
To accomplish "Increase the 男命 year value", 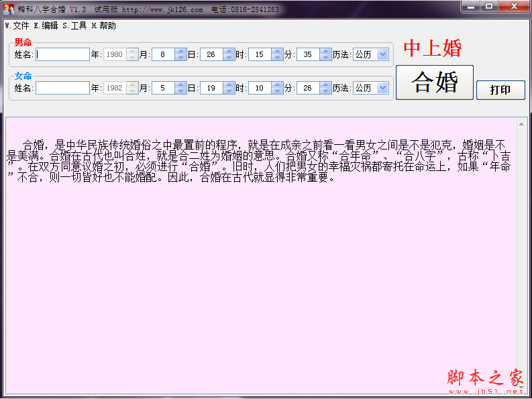I will tap(132, 51).
